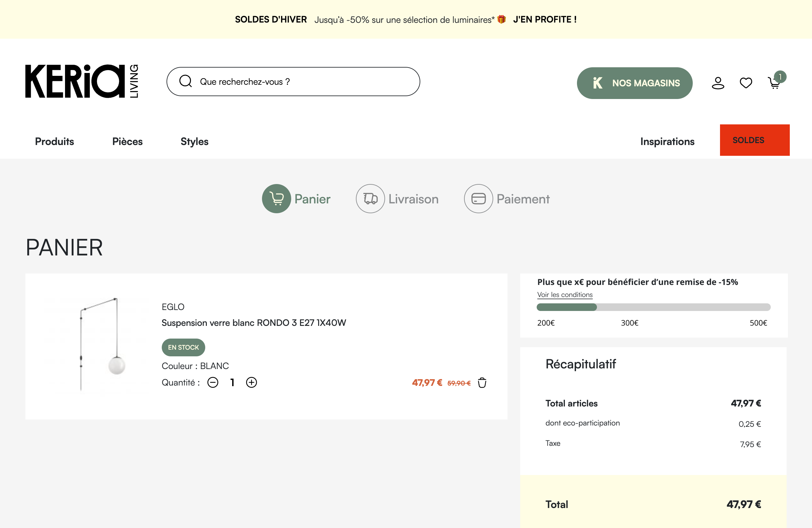Viewport: 812px width, 528px height.
Task: Increase quantity with plus button
Action: click(252, 382)
